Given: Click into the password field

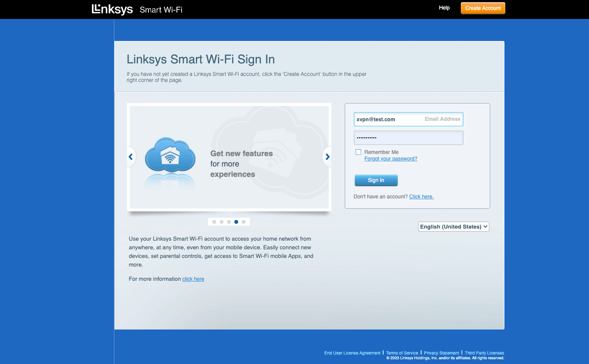Looking at the screenshot, I should point(408,138).
